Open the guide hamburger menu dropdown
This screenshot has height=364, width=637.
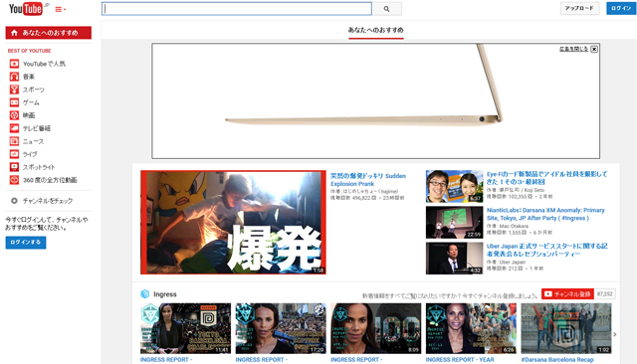tap(60, 9)
